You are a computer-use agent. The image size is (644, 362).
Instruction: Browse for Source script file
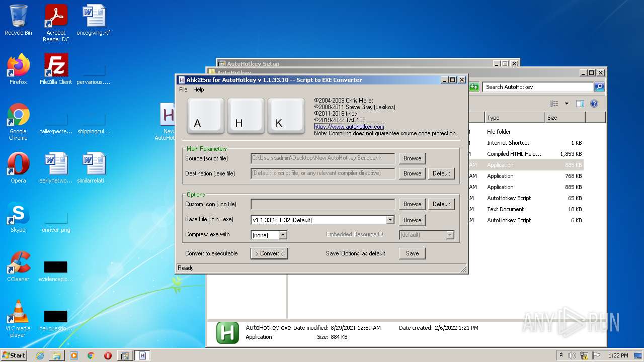coord(412,158)
